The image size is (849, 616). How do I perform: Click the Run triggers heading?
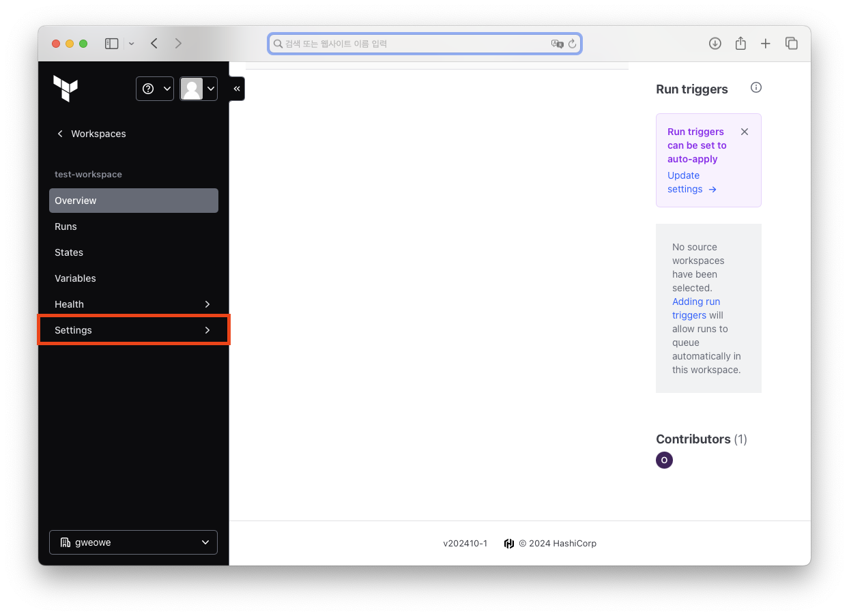[692, 89]
